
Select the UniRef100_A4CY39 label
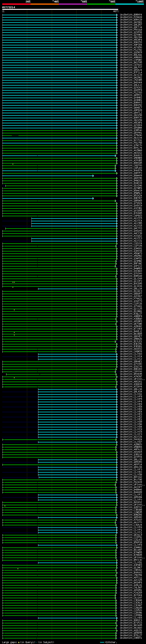(131, 233)
